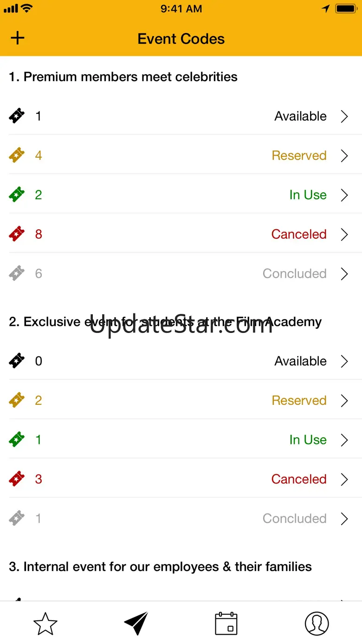Open the star favorites tab
This screenshot has width=362, height=644.
click(x=45, y=623)
